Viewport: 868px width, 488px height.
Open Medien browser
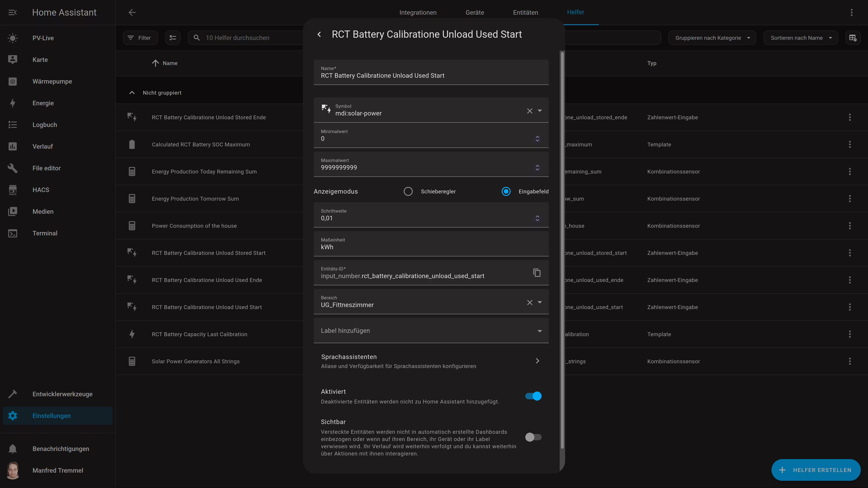(x=57, y=211)
